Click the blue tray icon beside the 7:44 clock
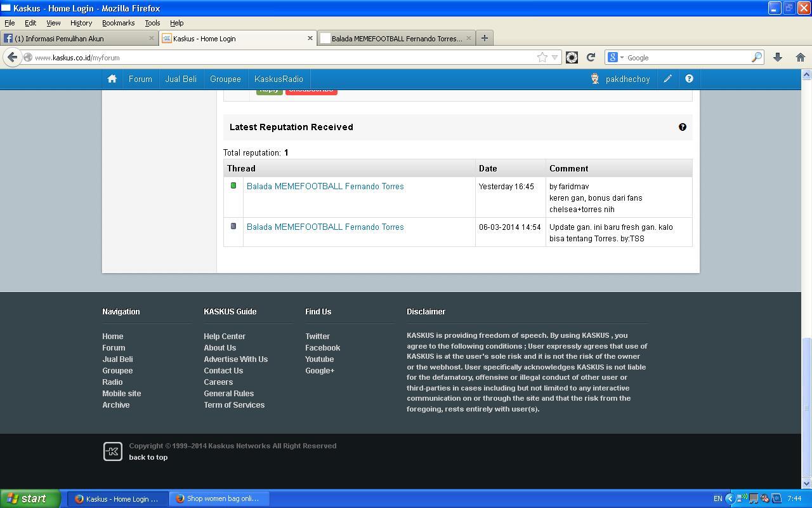Viewport: 812px width, 508px height. point(776,498)
